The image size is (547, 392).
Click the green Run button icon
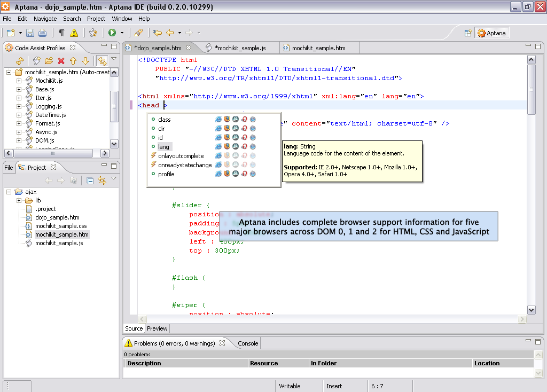click(x=112, y=33)
